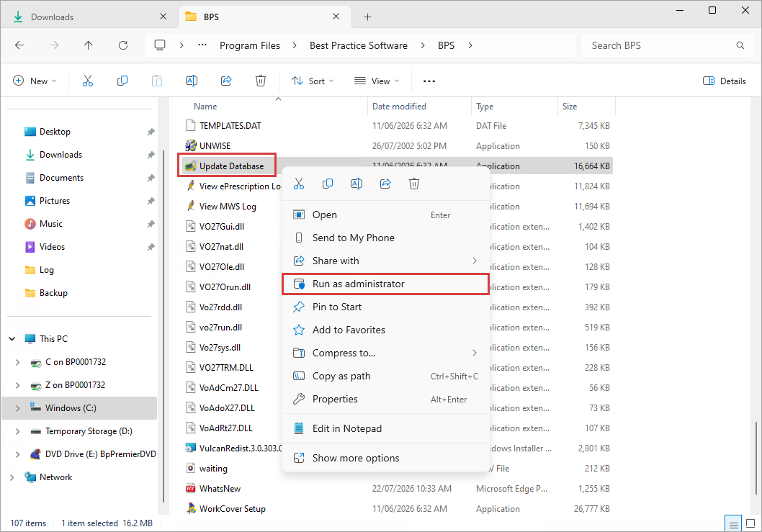
Task: Expand the Windows (C:) tree node
Action: (x=17, y=408)
